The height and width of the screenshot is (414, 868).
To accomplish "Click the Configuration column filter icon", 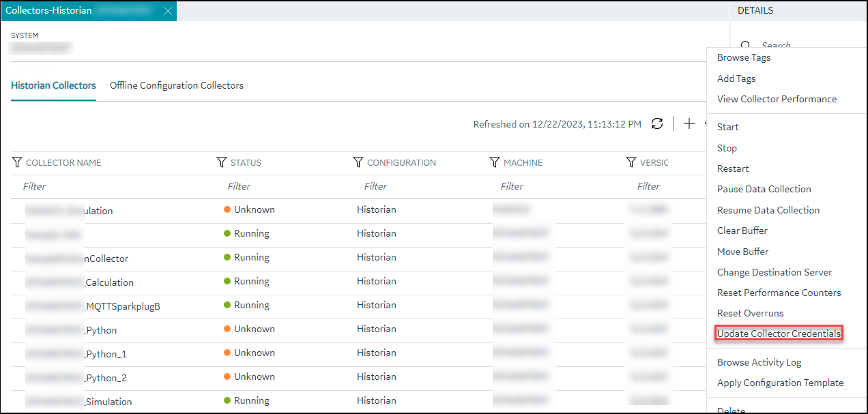I will 358,162.
